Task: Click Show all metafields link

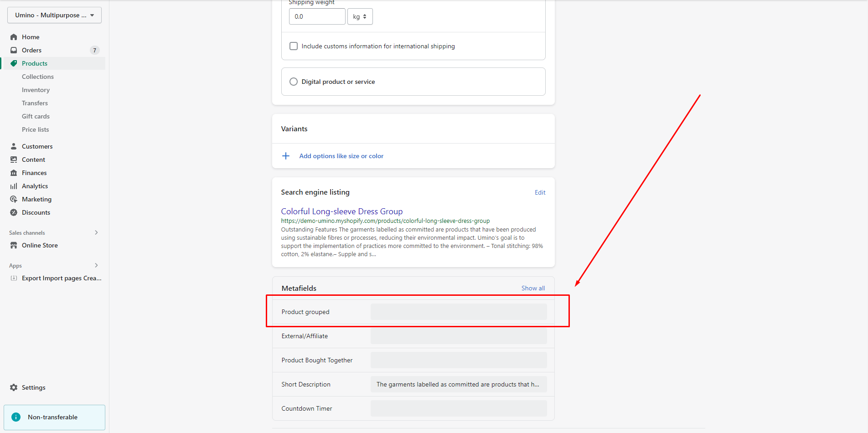Action: [x=533, y=288]
